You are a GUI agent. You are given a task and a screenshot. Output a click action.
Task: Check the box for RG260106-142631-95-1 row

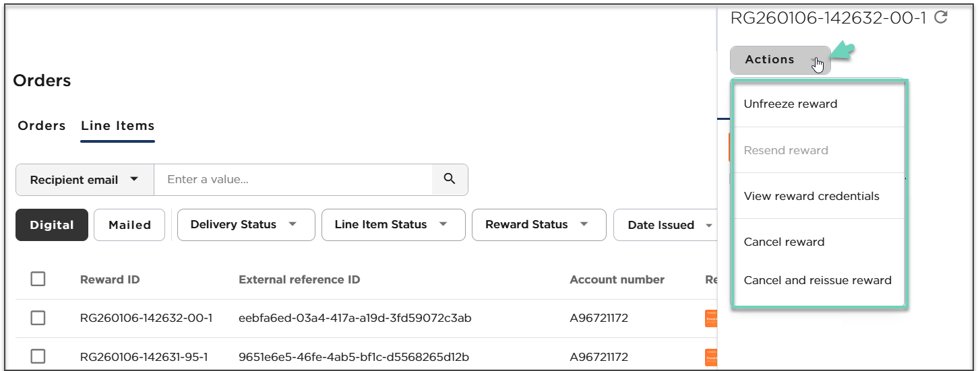pos(38,356)
